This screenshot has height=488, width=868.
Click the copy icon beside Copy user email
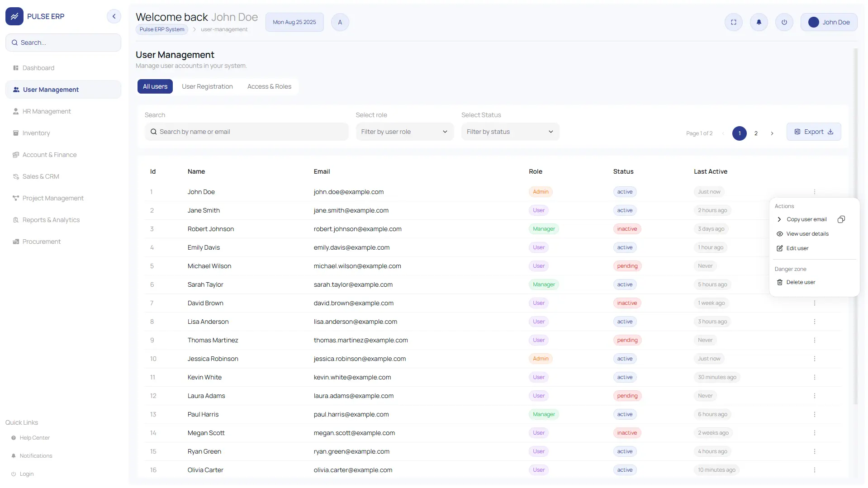click(841, 219)
